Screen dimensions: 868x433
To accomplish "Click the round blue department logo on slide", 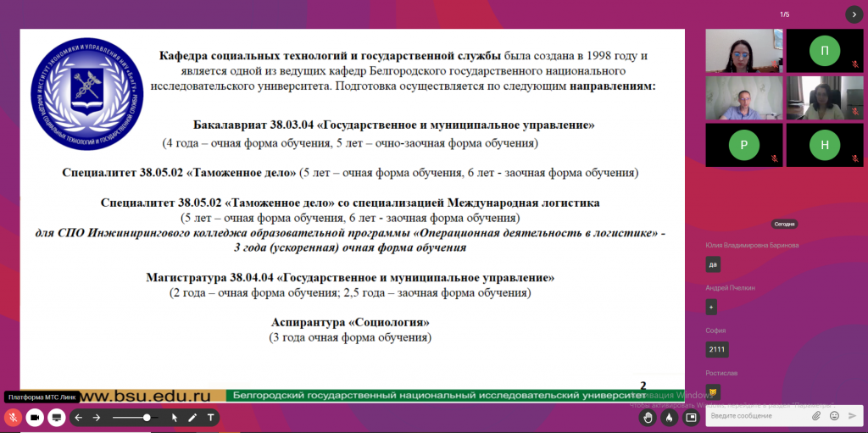I will click(x=87, y=95).
